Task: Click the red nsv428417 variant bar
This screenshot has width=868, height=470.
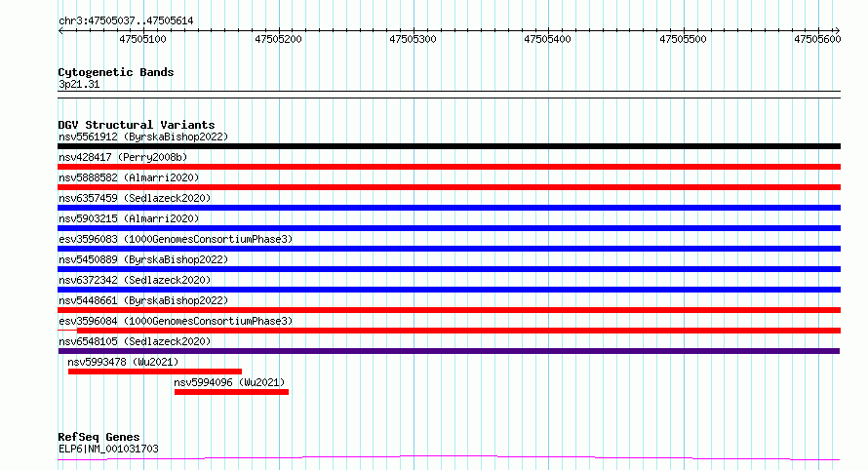Action: click(449, 167)
